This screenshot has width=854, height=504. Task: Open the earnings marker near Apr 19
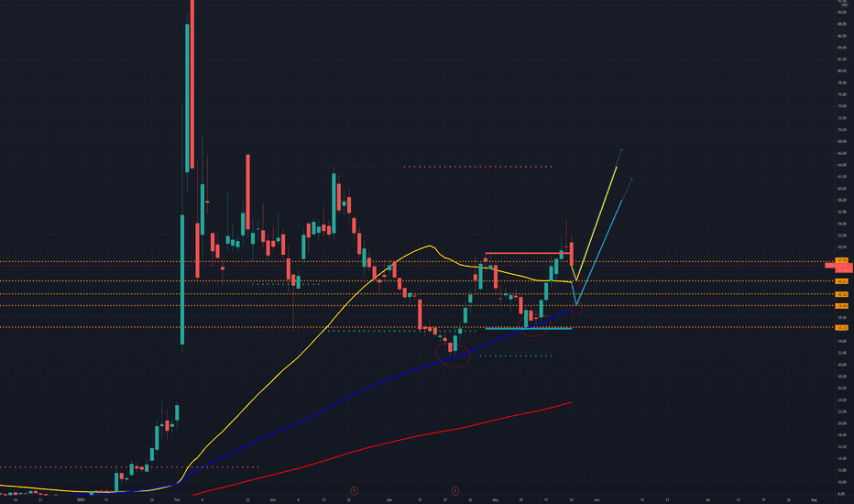454,491
